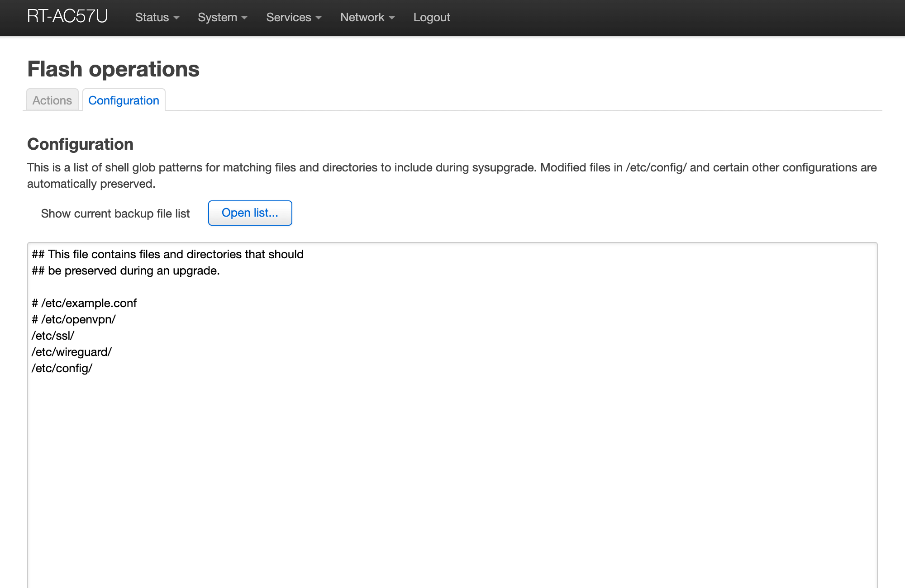Place cursor on the /etc/wireguard/ line
The image size is (905, 588).
[x=71, y=352]
